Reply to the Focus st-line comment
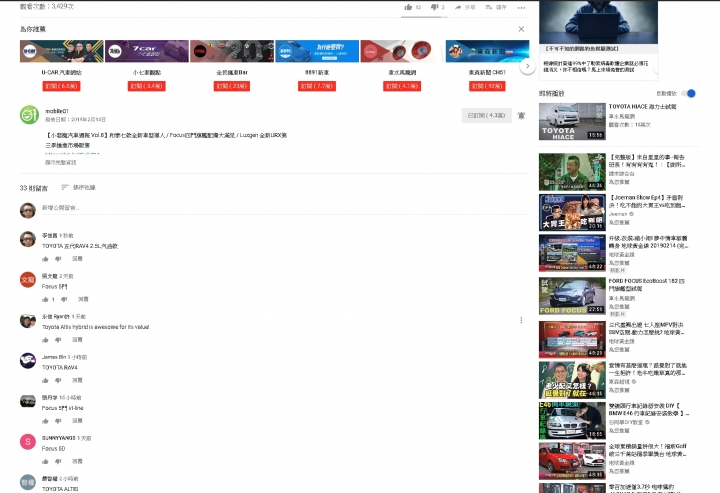Image resolution: width=720 pixels, height=493 pixels. (77, 420)
